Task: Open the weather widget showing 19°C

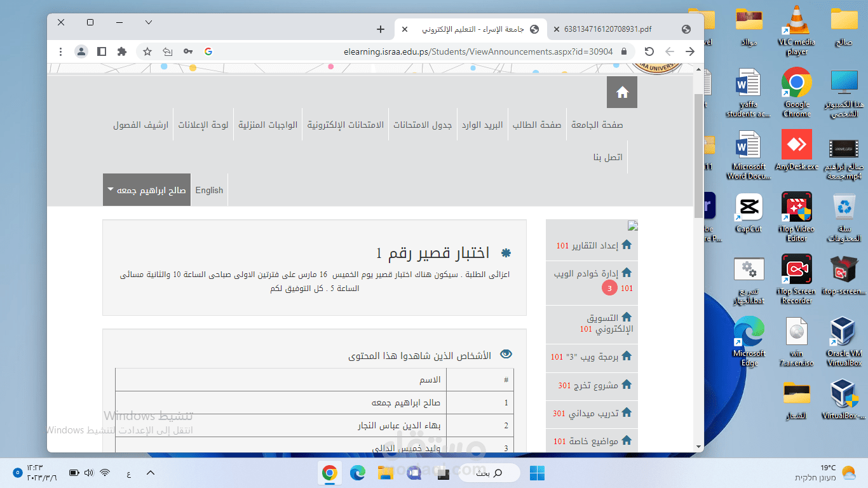Action: 825,473
